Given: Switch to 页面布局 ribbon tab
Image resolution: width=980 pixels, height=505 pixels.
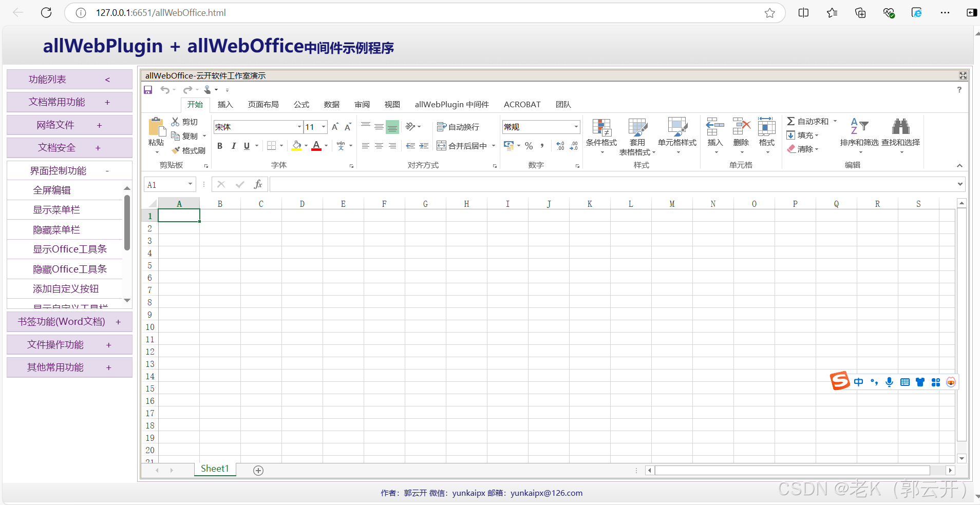Looking at the screenshot, I should [x=263, y=104].
